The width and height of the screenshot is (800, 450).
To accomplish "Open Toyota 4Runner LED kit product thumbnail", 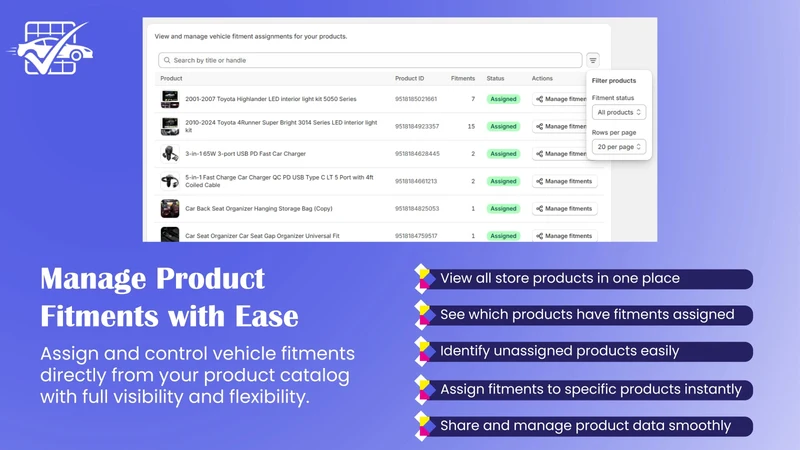I will pyautogui.click(x=170, y=127).
